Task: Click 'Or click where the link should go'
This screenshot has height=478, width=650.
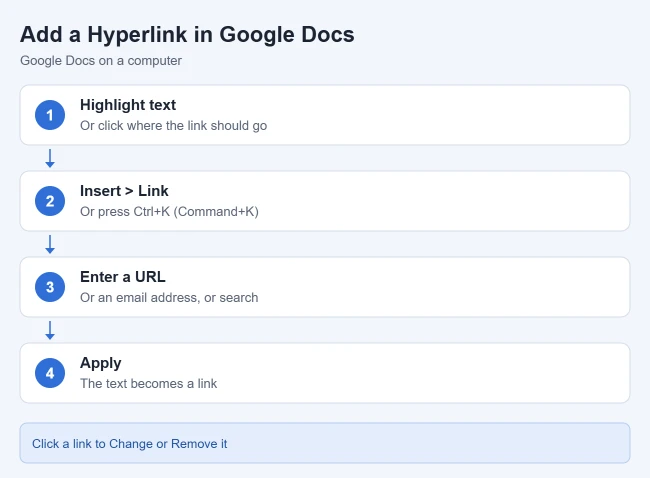Action: click(173, 126)
